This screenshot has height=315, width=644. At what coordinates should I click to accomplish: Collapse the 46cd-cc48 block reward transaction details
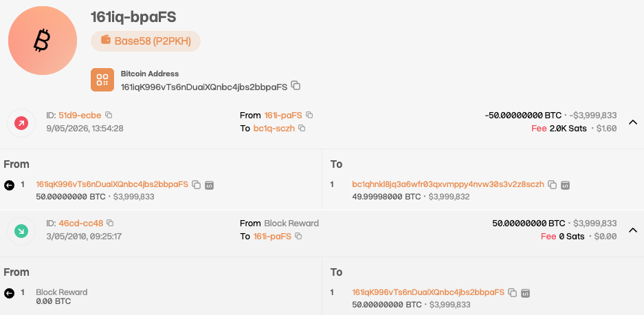click(x=633, y=230)
